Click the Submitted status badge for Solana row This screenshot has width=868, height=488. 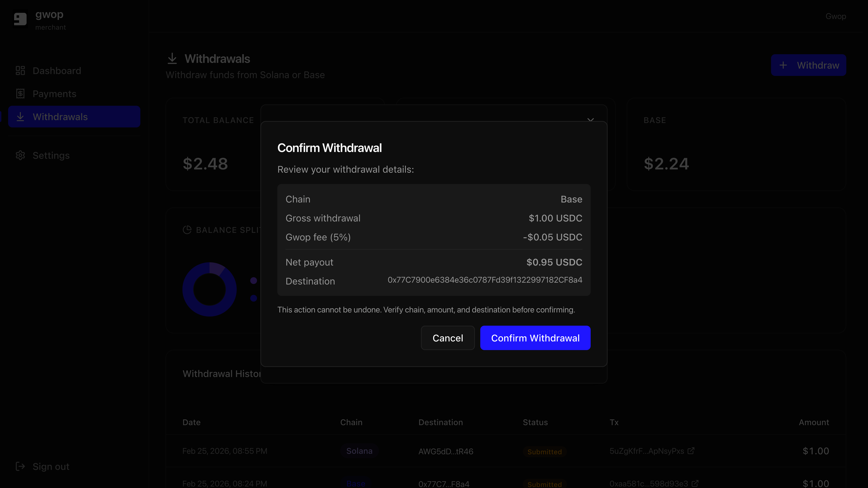pos(545,452)
